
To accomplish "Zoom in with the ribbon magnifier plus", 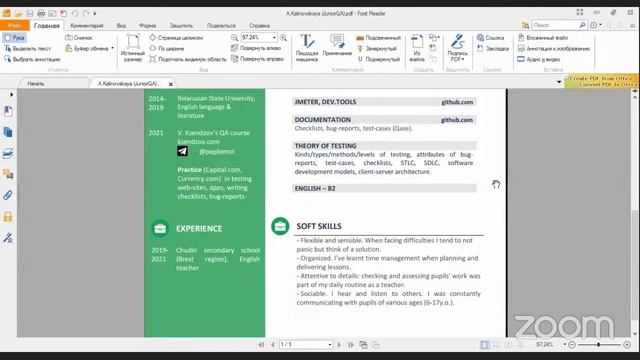I will coord(283,38).
